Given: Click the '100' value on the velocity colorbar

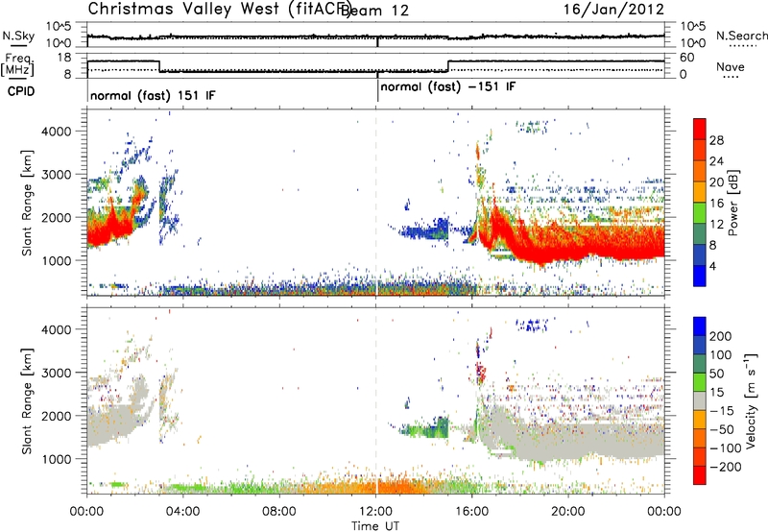Looking at the screenshot, I should pos(721,355).
